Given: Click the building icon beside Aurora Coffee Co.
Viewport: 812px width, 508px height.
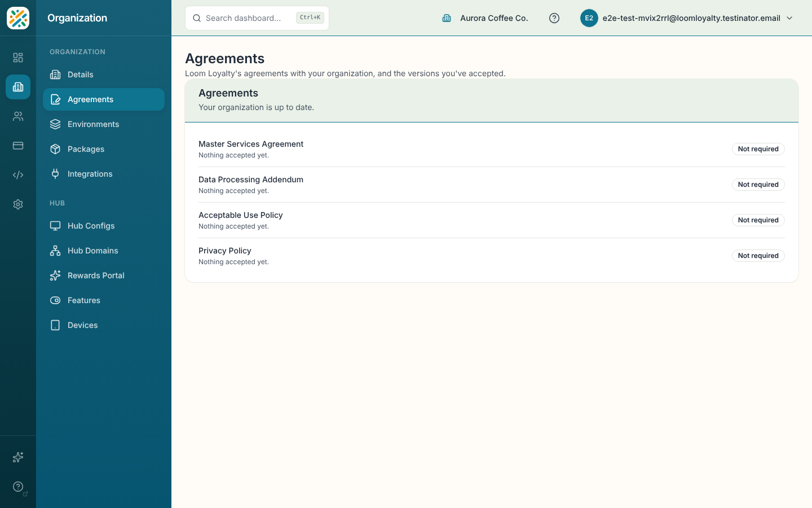Looking at the screenshot, I should click(x=447, y=18).
